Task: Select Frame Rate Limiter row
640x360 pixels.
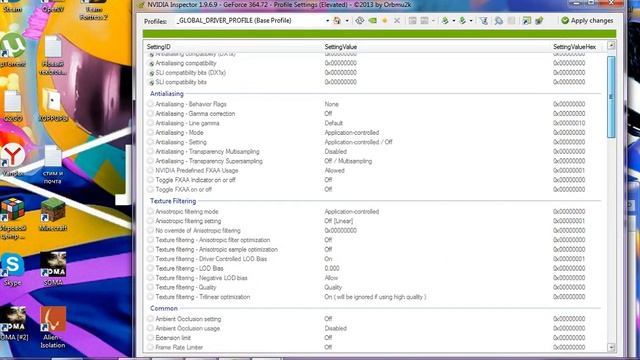Action: tap(375, 347)
